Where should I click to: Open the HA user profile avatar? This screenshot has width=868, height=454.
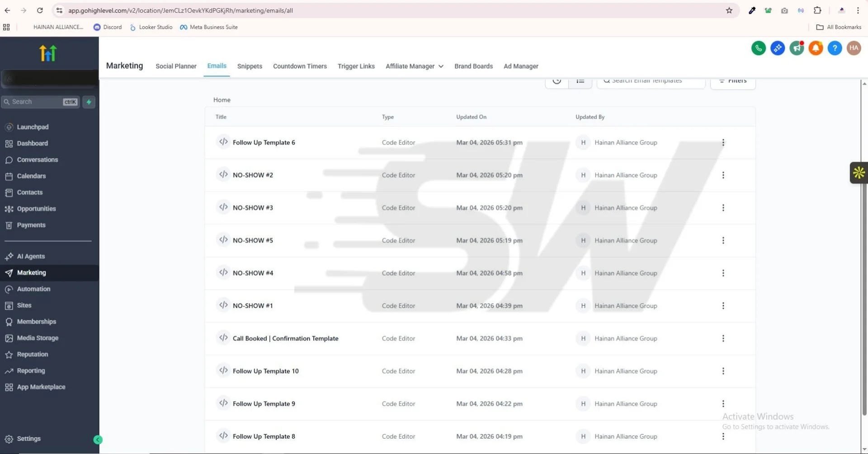click(854, 48)
